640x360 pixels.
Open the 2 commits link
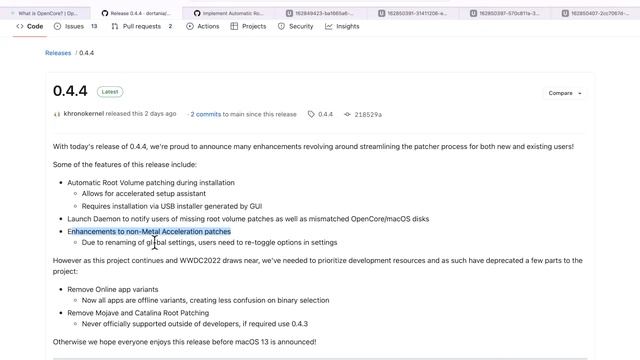[x=206, y=114]
